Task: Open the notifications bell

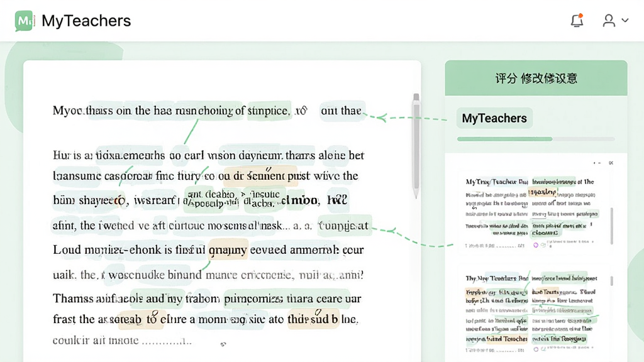Action: [577, 20]
